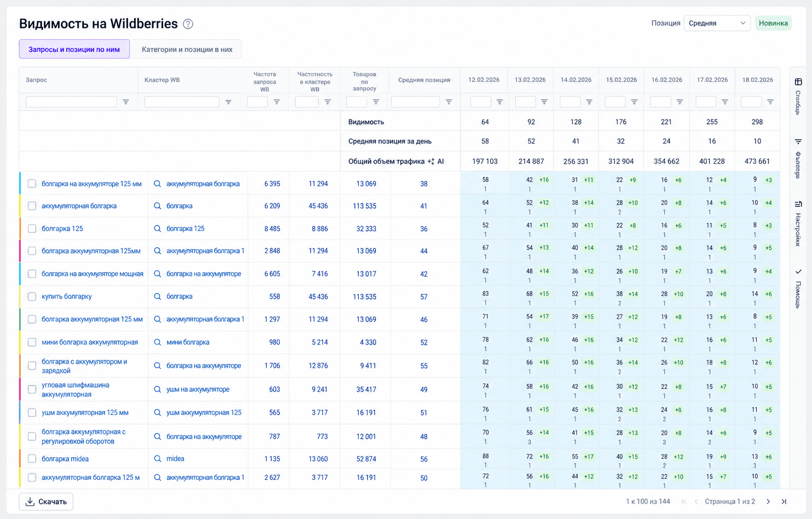Tick the checkbox for купить болгарку
The width and height of the screenshot is (812, 519).
32,296
